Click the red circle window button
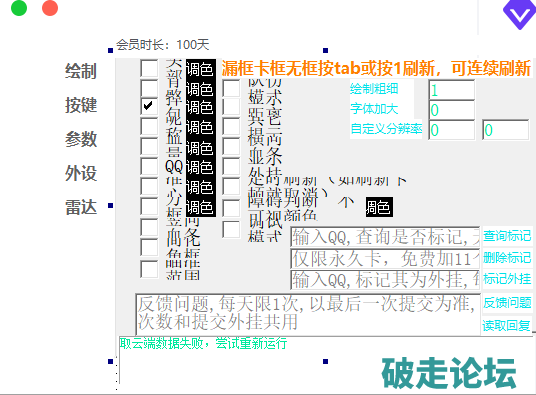Screen dimensions: 536x395 coord(50,8)
